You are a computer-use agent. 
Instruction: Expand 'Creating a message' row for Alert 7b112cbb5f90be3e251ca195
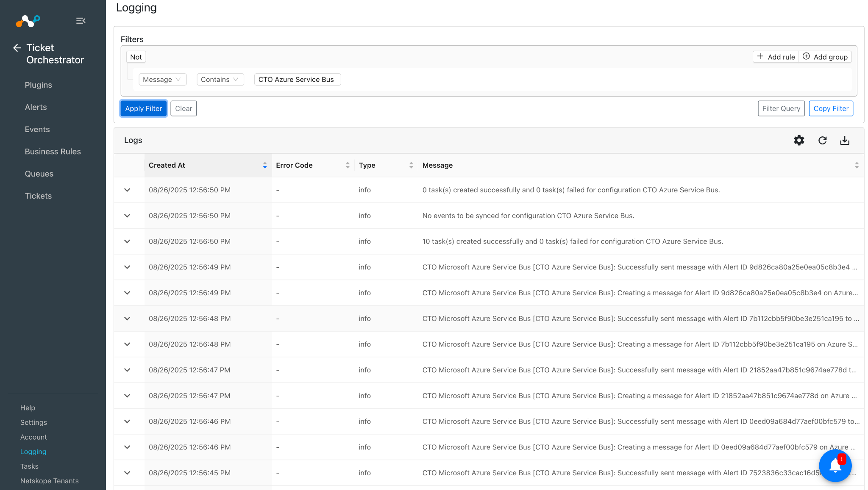click(x=127, y=344)
